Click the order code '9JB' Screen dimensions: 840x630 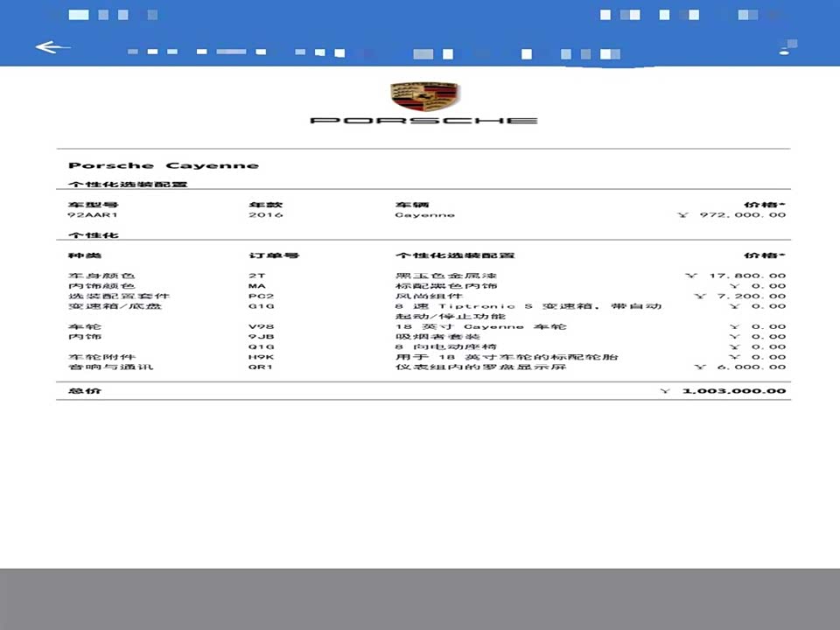(261, 336)
